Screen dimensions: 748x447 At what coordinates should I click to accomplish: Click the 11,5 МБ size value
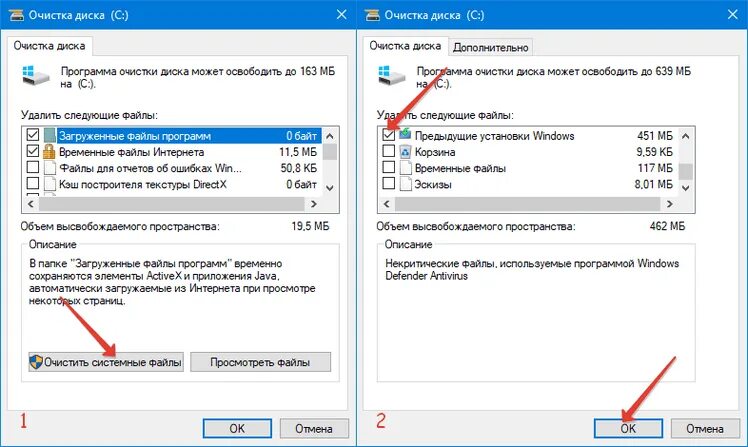tap(298, 152)
